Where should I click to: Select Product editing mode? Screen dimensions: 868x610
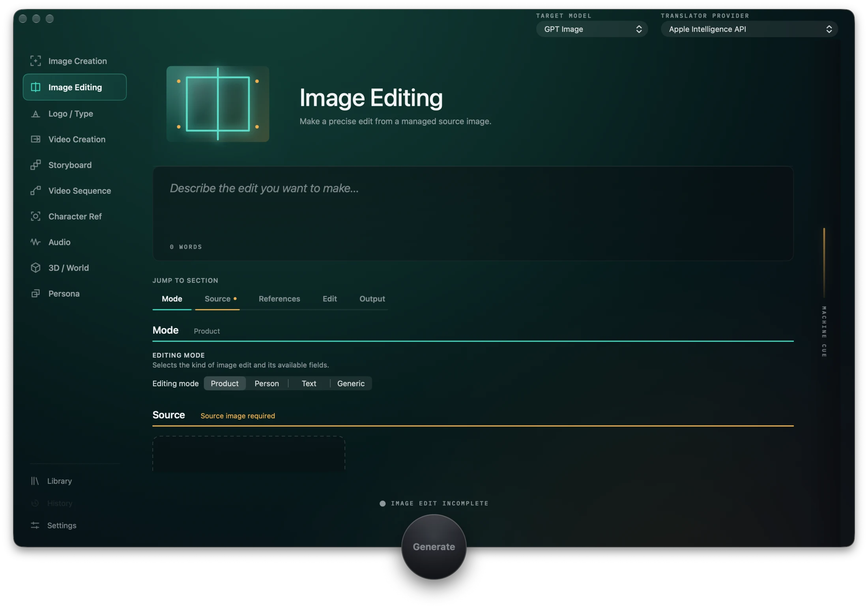(224, 383)
